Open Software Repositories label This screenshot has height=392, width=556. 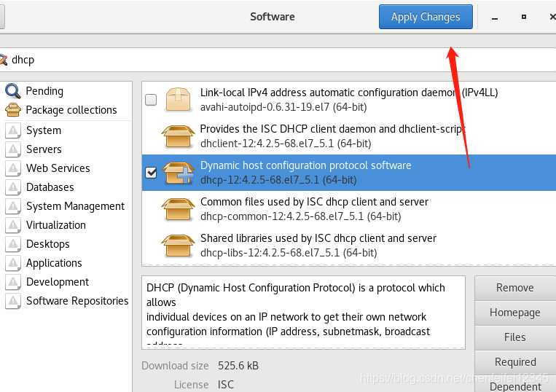point(77,301)
